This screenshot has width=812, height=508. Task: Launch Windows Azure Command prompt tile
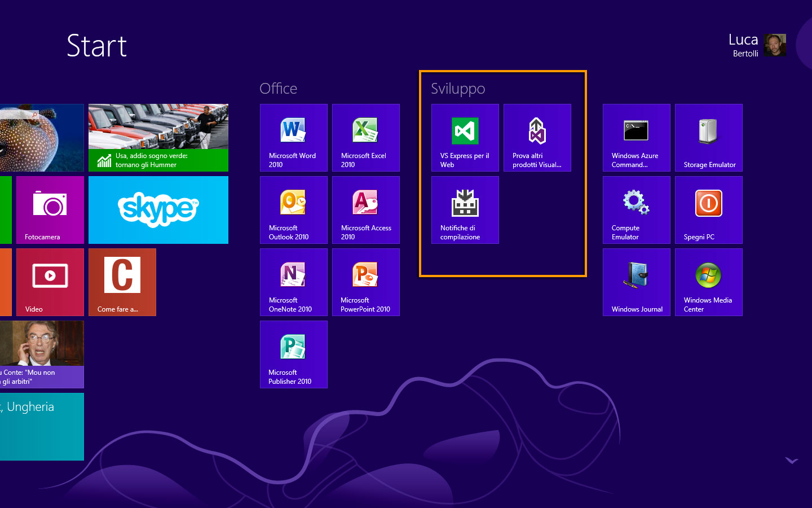(637, 138)
